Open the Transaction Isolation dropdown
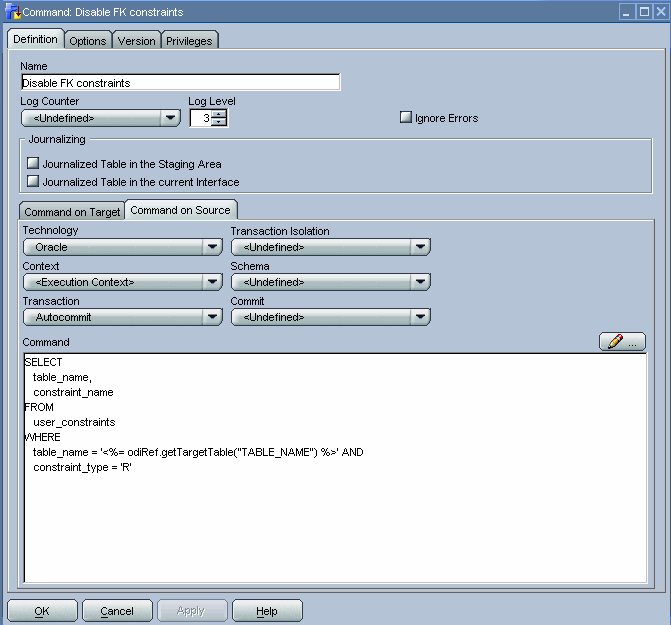This screenshot has height=625, width=671. pos(331,247)
